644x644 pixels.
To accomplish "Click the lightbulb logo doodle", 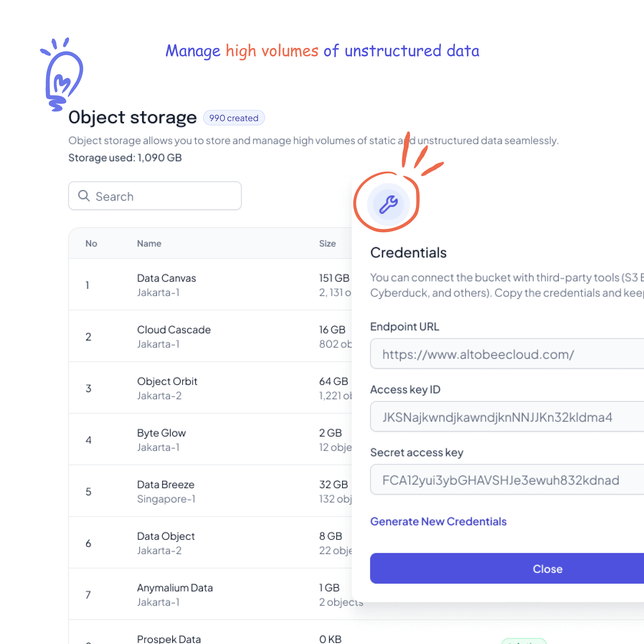I will (x=62, y=74).
